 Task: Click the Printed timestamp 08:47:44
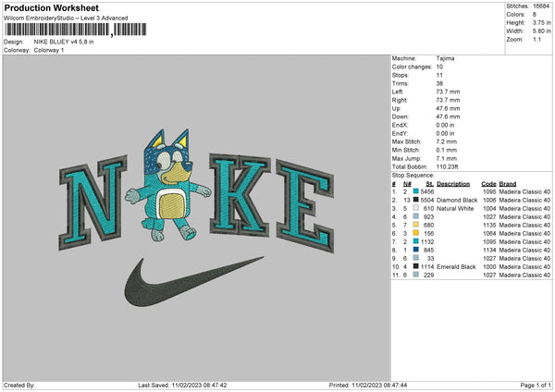click(x=394, y=385)
